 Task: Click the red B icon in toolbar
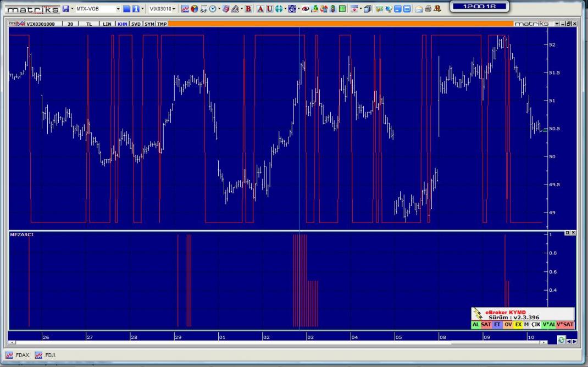(248, 9)
